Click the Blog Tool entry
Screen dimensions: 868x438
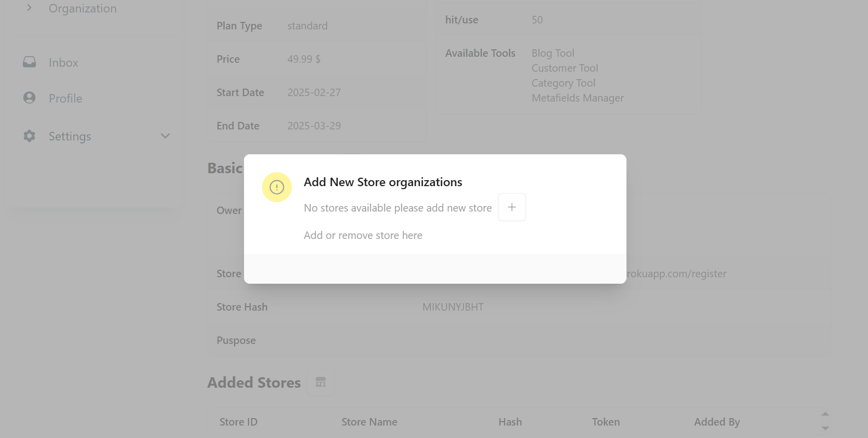click(553, 53)
